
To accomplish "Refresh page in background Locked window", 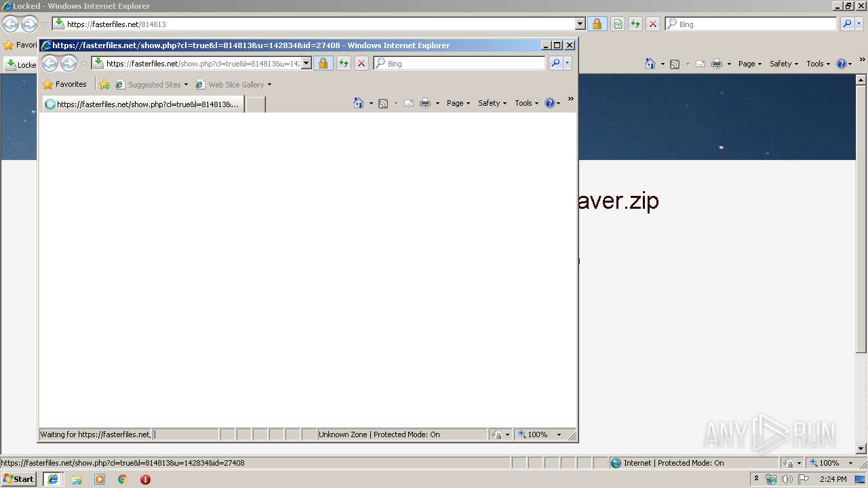I will coord(635,24).
